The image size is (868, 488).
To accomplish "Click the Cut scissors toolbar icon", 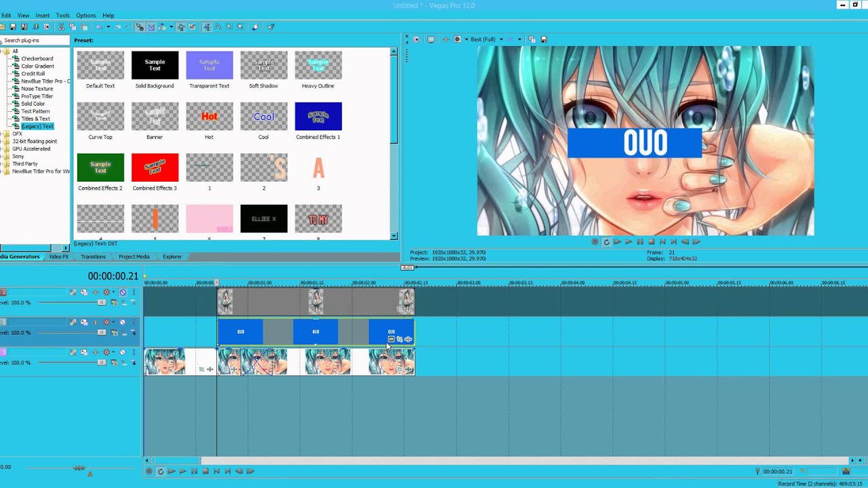I will pyautogui.click(x=61, y=27).
